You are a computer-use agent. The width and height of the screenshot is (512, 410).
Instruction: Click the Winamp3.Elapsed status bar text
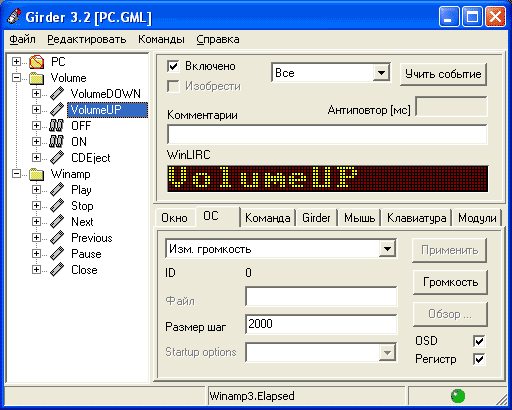pos(252,396)
